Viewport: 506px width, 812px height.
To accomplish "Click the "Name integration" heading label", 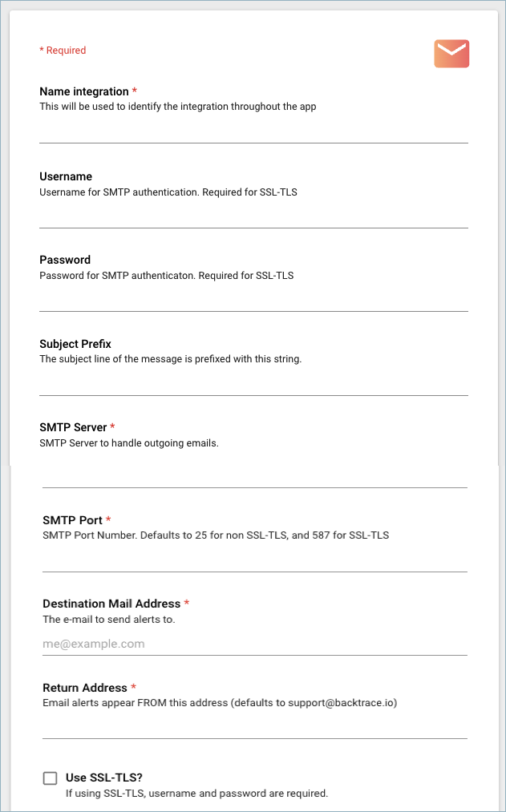I will [x=84, y=91].
